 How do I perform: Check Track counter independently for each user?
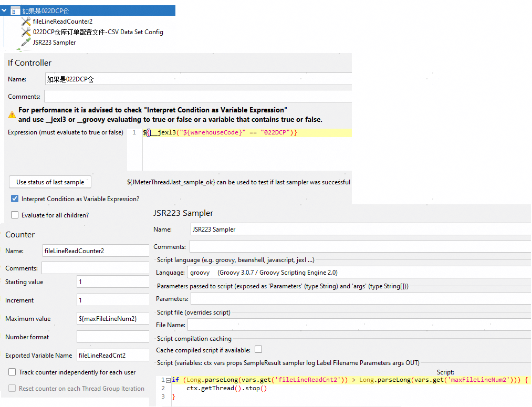12,372
